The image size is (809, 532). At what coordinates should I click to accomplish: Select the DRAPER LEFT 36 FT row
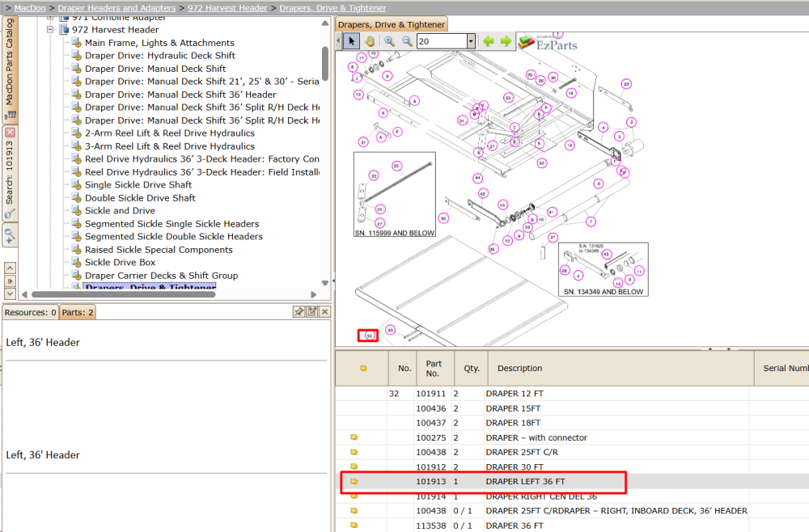tap(572, 482)
